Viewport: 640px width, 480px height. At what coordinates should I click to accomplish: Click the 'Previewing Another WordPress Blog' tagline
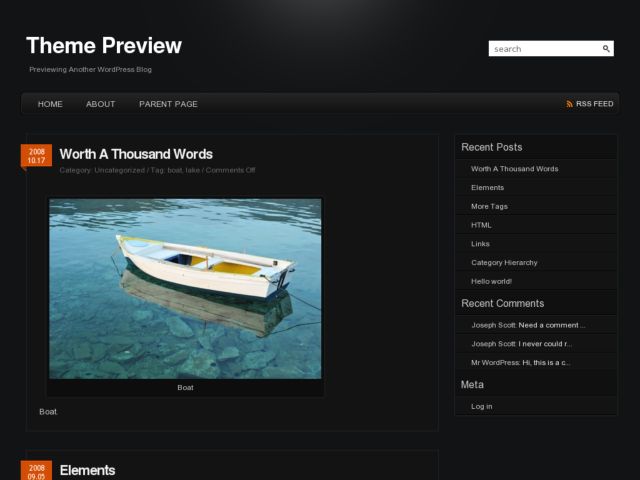pyautogui.click(x=90, y=69)
